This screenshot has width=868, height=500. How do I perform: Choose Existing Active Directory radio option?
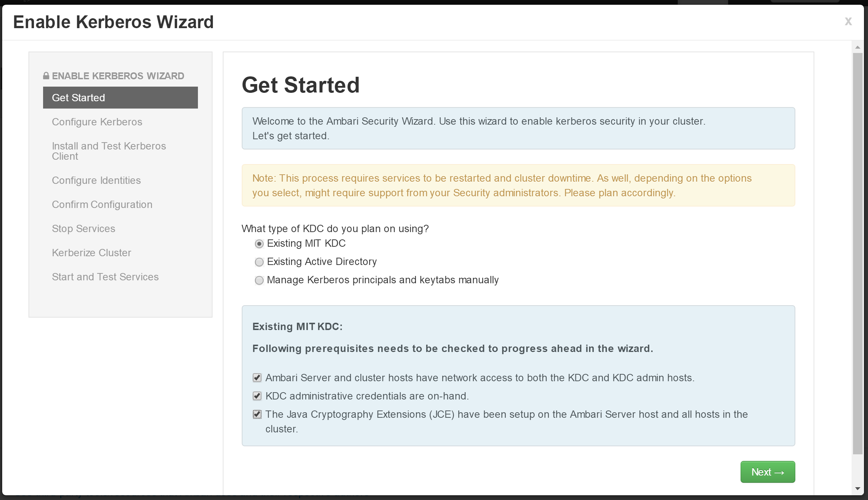(x=259, y=262)
